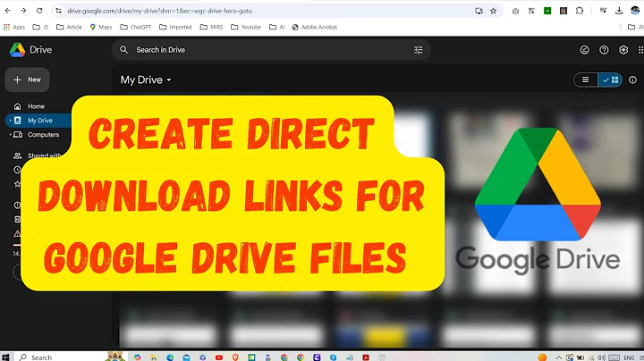Open the MIRS bookmarks folder
This screenshot has width=644, height=361.
(x=211, y=27)
